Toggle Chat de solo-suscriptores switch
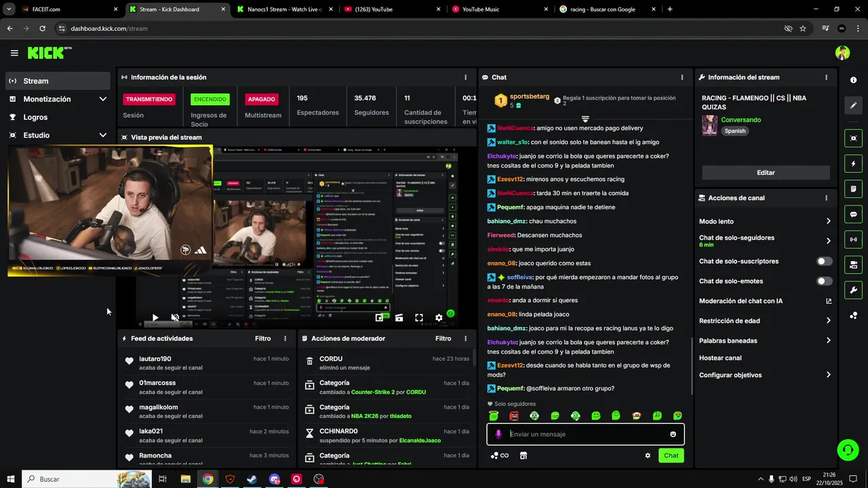The image size is (868, 488). tap(824, 261)
